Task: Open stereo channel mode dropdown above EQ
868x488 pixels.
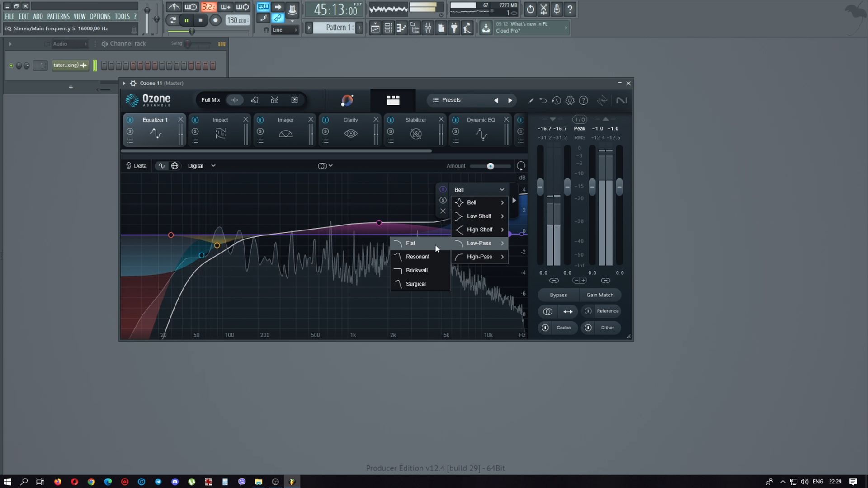Action: 325,166
